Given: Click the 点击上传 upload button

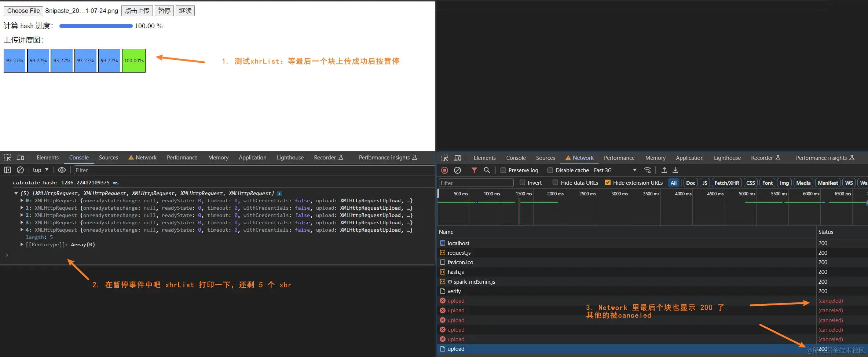Looking at the screenshot, I should 137,11.
